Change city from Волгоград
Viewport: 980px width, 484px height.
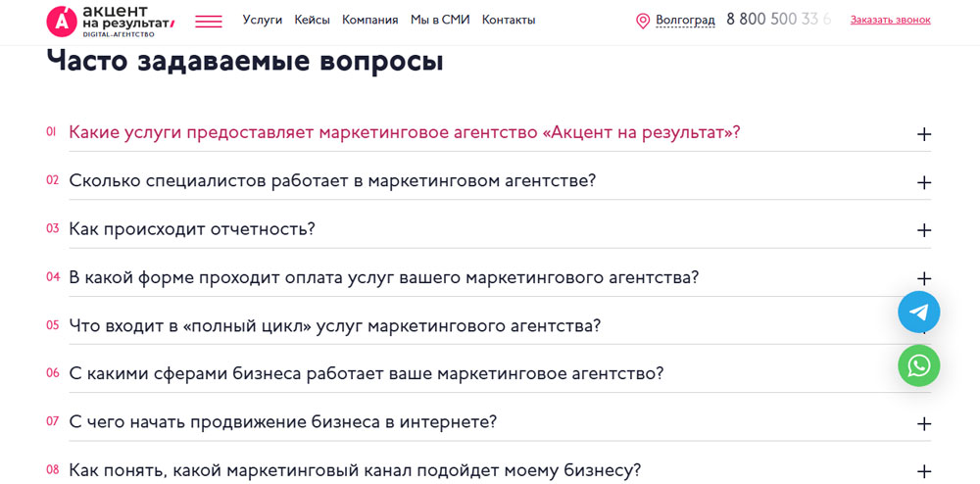coord(685,21)
